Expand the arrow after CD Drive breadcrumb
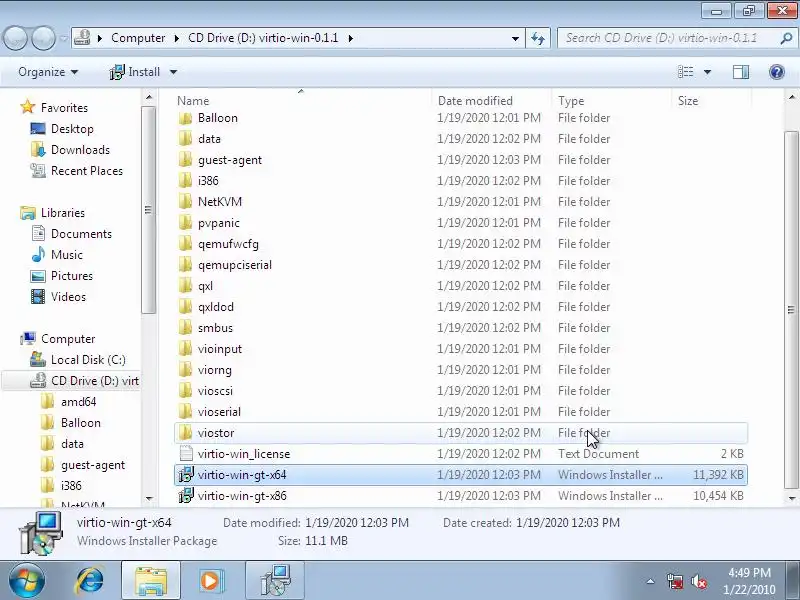The image size is (800, 600). pos(351,38)
